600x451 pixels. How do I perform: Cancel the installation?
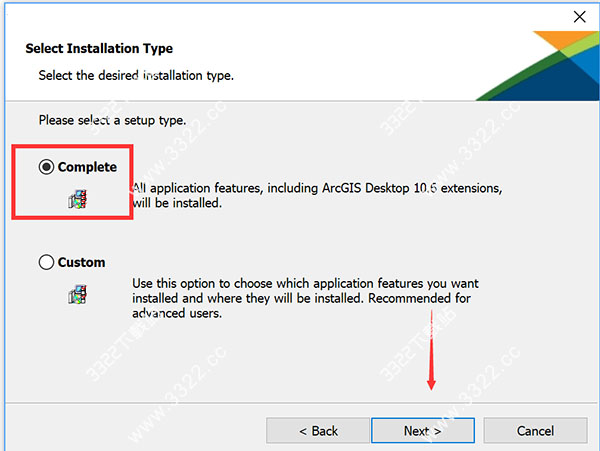click(x=535, y=431)
